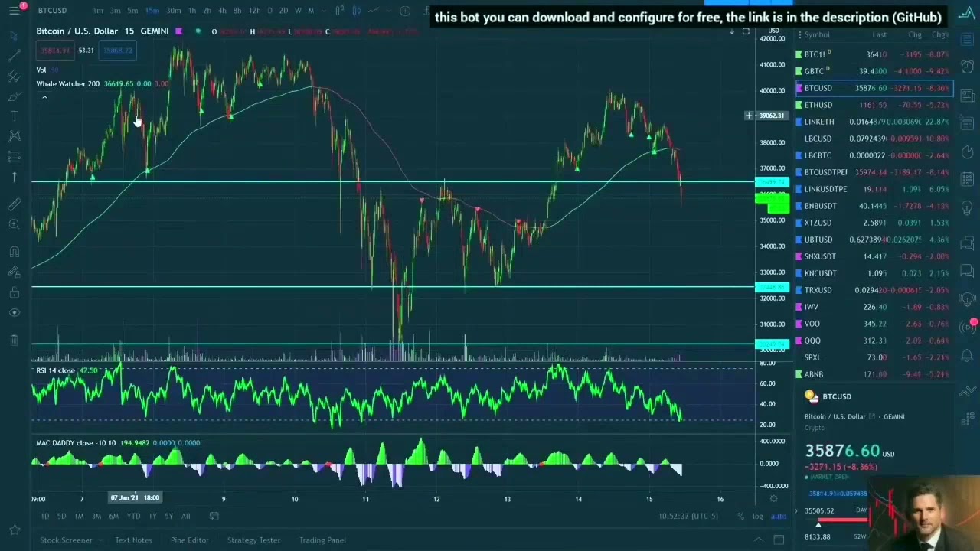Open the USD currency dropdown on price scale
Viewport: 980px width, 551px height.
coord(774,31)
